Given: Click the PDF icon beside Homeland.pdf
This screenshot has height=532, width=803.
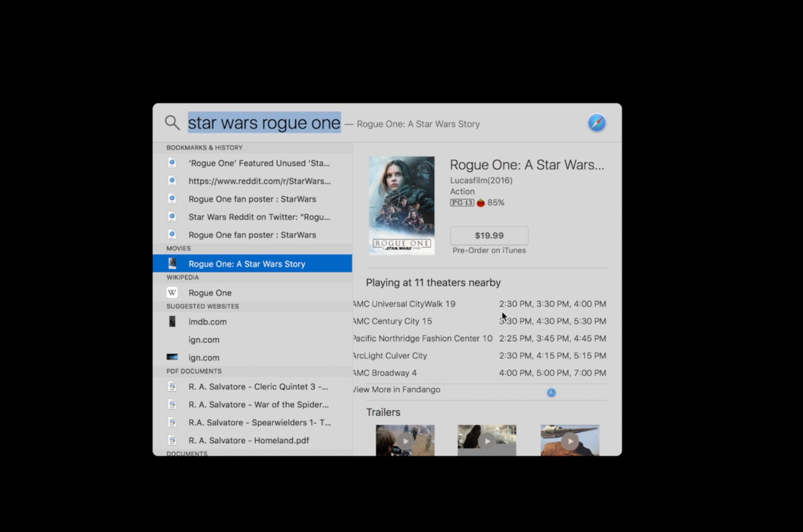Looking at the screenshot, I should [172, 440].
